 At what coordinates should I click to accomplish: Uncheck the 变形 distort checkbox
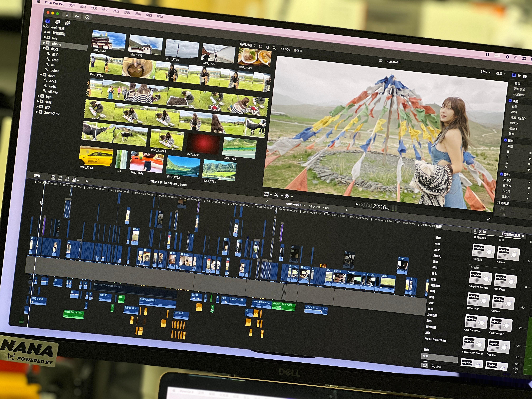[502, 174]
